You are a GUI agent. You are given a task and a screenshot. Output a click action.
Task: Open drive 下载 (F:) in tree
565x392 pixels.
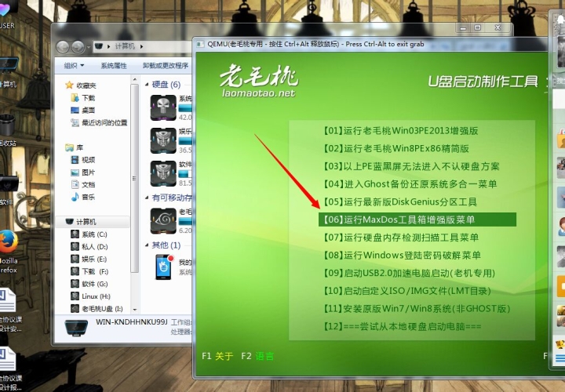coord(95,271)
